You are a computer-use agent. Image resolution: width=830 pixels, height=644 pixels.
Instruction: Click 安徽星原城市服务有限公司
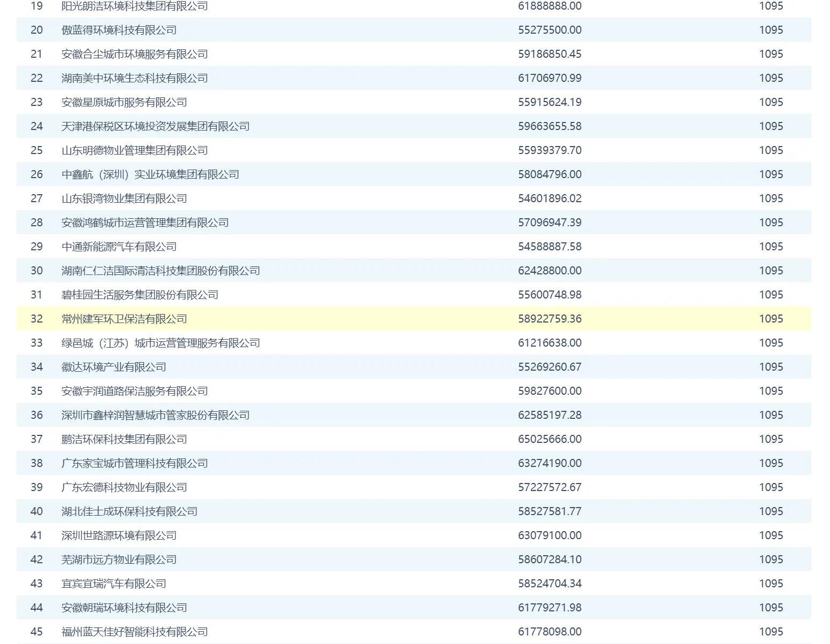point(124,102)
